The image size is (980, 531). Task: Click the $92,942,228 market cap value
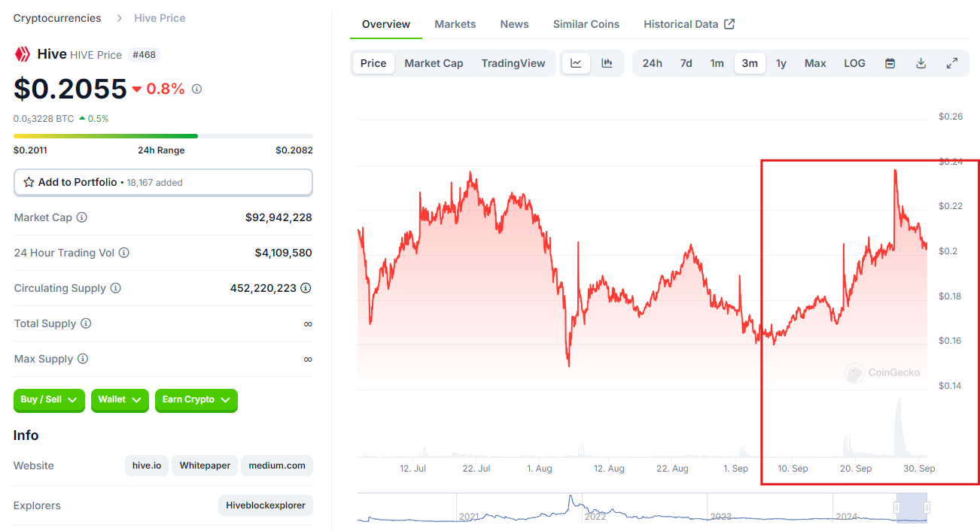pos(278,217)
